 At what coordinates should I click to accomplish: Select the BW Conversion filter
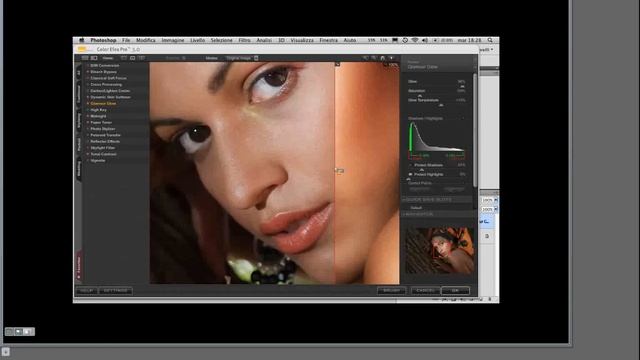(105, 65)
